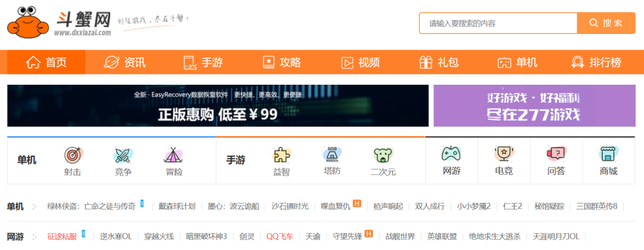Image resolution: width=644 pixels, height=250 pixels.
Task: Select 视频 in the navigation bar
Action: pyautogui.click(x=369, y=63)
